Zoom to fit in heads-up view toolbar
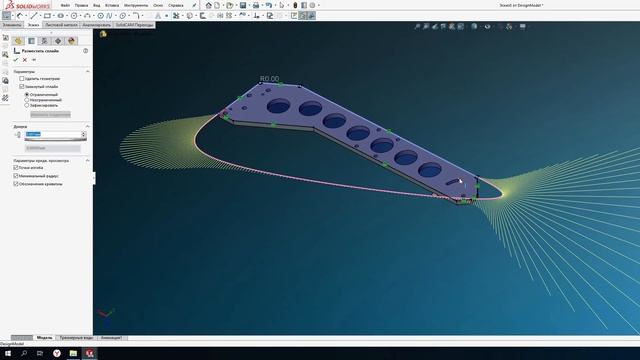640x360 pixels. click(417, 26)
